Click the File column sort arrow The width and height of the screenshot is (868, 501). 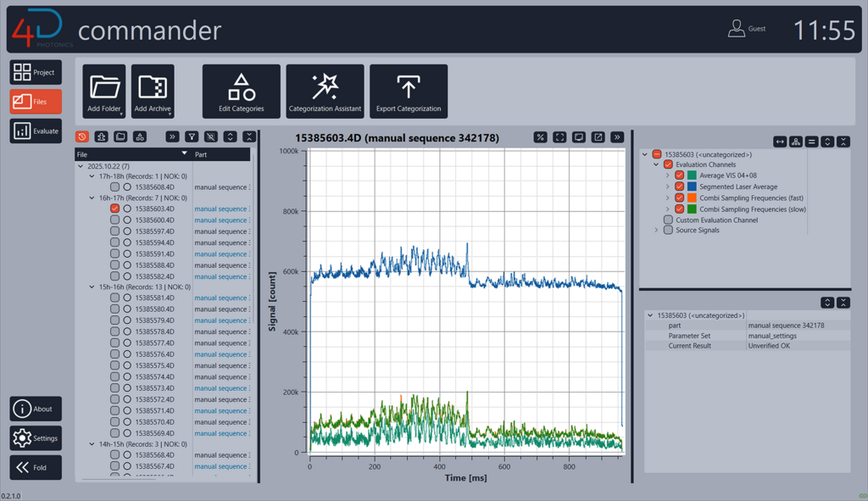click(184, 153)
